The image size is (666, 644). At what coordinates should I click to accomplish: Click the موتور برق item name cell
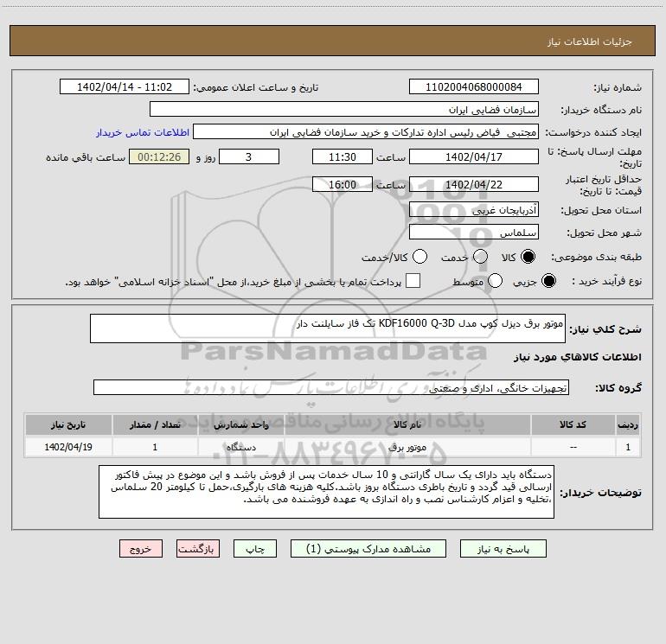pos(407,447)
